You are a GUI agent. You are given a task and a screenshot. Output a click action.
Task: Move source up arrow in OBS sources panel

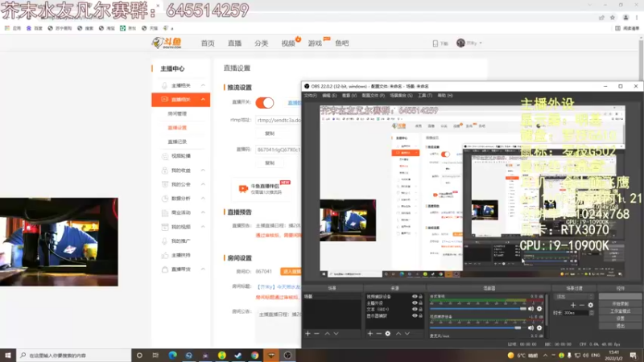point(398,334)
